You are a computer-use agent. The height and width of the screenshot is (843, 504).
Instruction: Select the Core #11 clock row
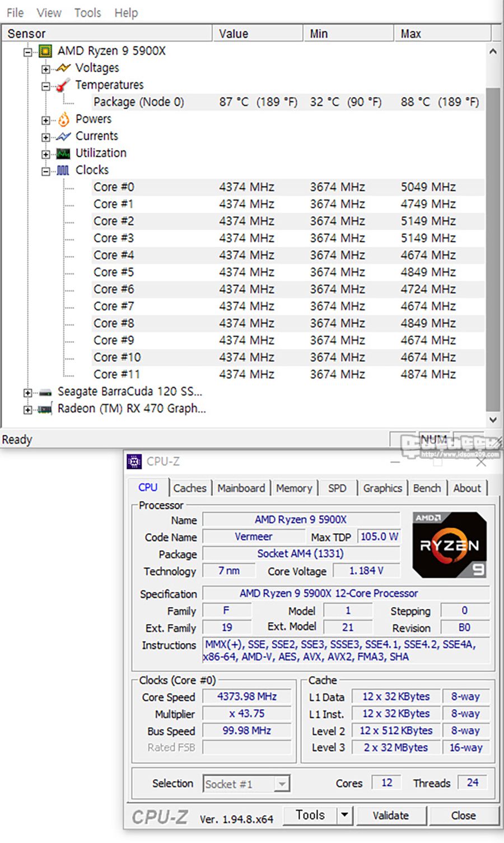[288, 374]
